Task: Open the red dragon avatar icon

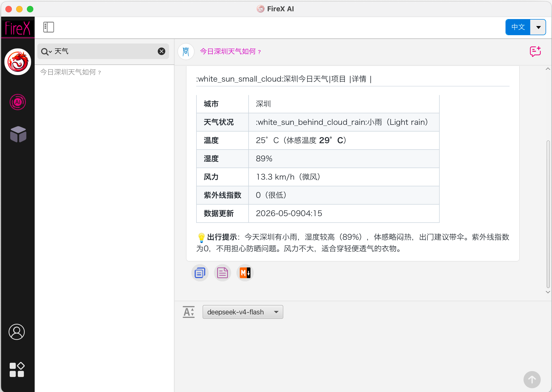Action: coord(18,62)
